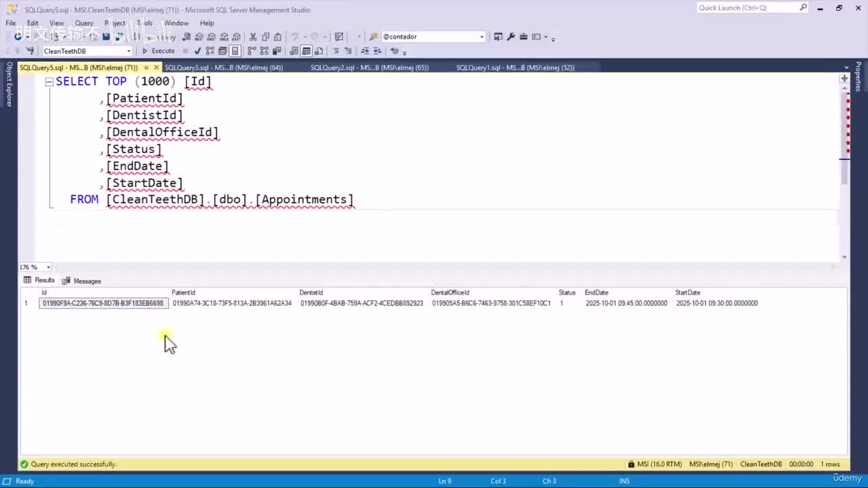Click the Display Estimated Execution Plan icon
This screenshot has width=868, height=488.
tap(210, 51)
